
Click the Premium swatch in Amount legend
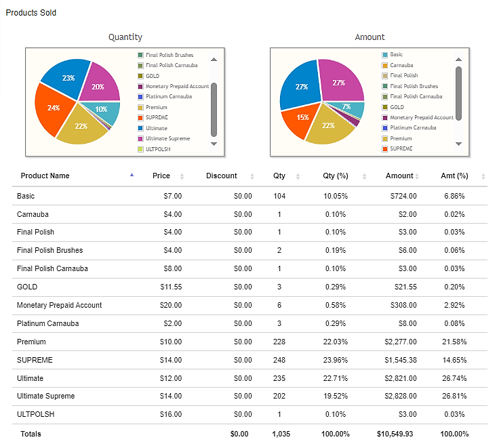[x=384, y=139]
